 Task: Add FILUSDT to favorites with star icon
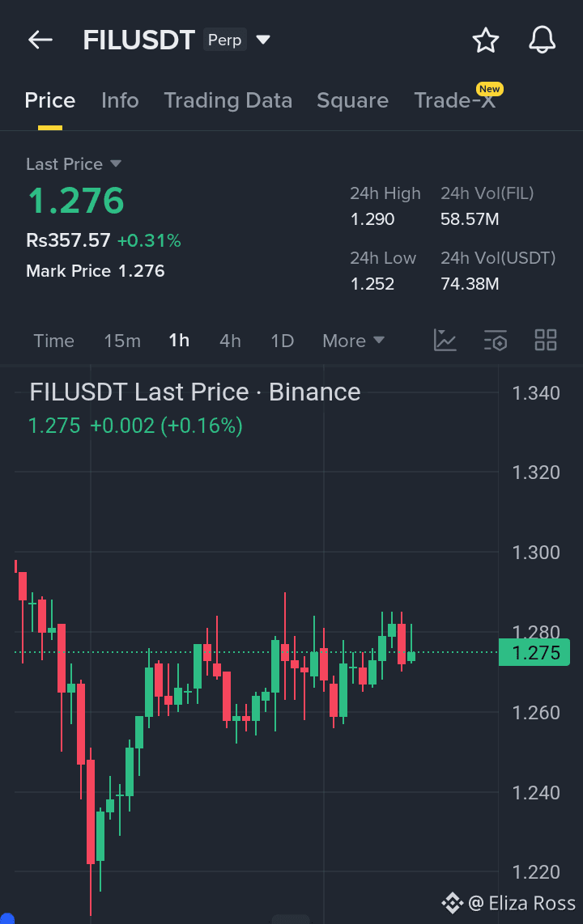tap(486, 40)
